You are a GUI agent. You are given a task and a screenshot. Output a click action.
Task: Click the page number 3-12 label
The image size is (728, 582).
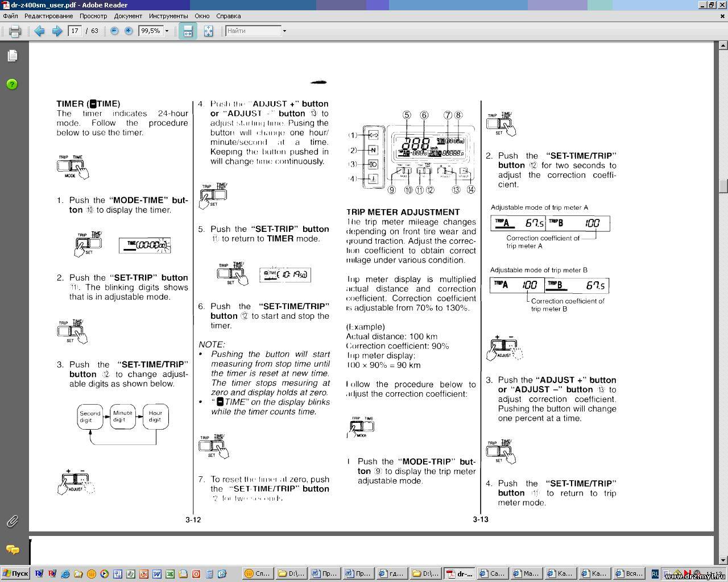coord(193,519)
